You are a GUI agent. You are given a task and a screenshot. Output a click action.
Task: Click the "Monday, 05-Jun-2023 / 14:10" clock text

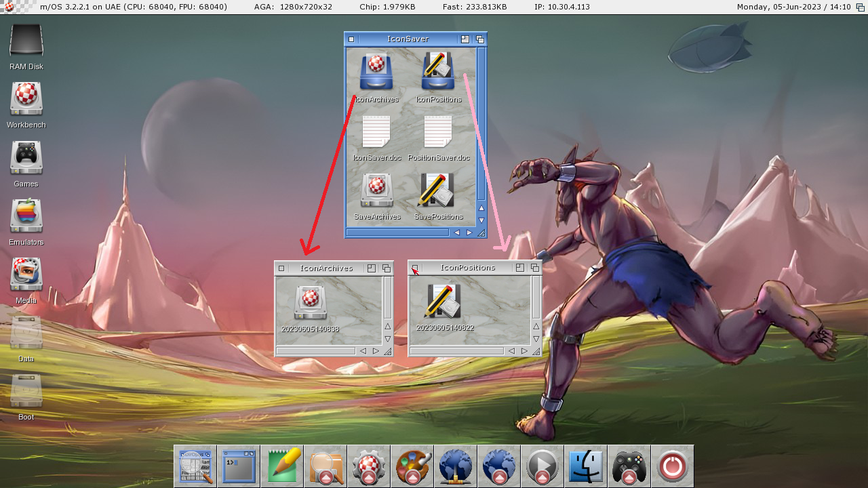point(793,7)
